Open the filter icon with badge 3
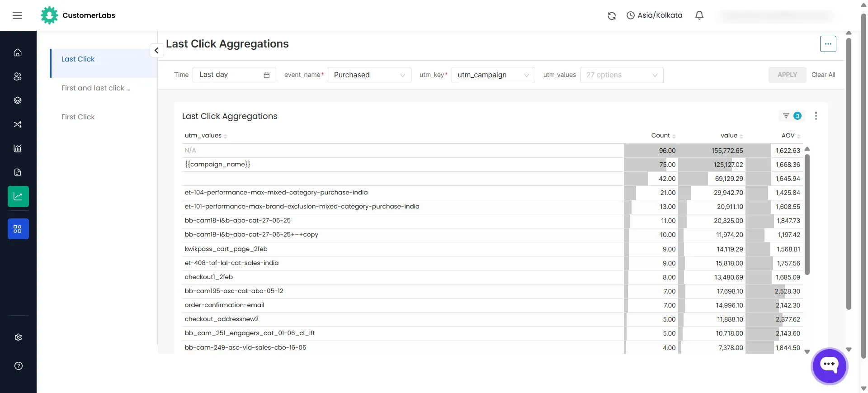The width and height of the screenshot is (868, 393). (792, 116)
